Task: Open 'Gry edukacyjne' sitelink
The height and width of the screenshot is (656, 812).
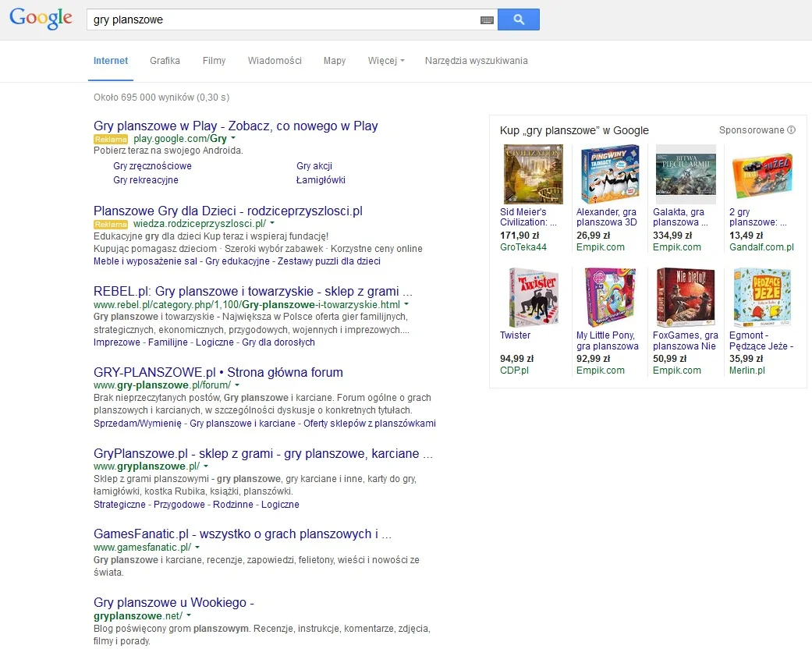Action: click(x=237, y=261)
